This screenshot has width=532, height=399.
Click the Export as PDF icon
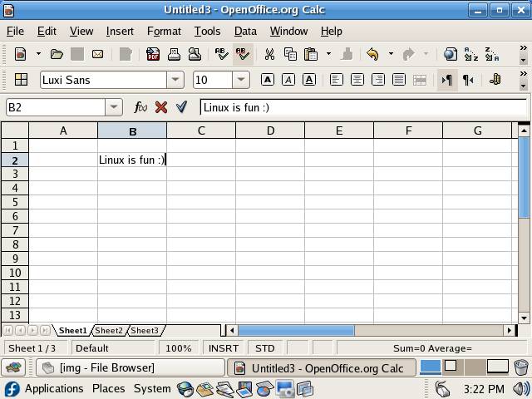(x=153, y=54)
